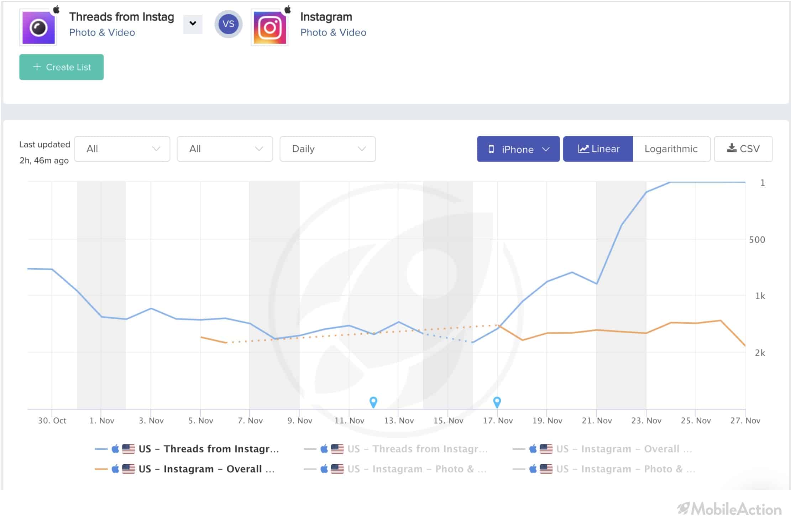This screenshot has height=532, width=791.
Task: Open the Daily interval dropdown
Action: pos(328,149)
